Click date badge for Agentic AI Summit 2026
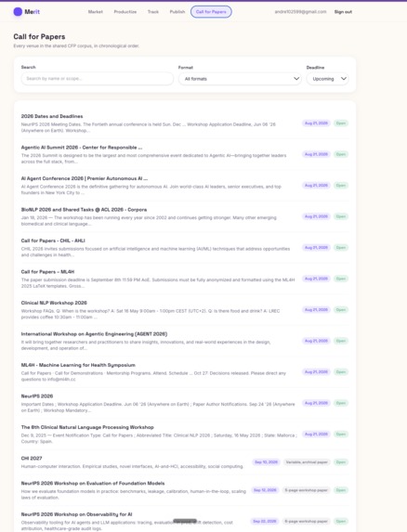Image resolution: width=407 pixels, height=532 pixels. (316, 154)
